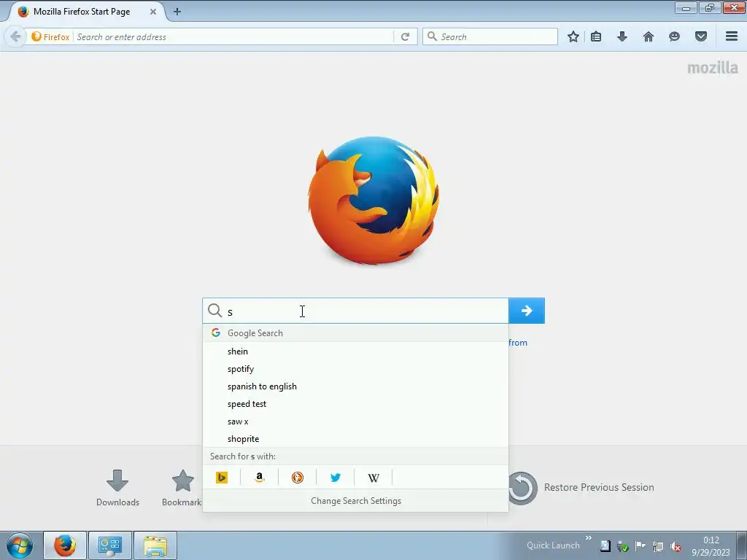The width and height of the screenshot is (747, 560).
Task: Click the mozilla wordmark link
Action: [713, 68]
